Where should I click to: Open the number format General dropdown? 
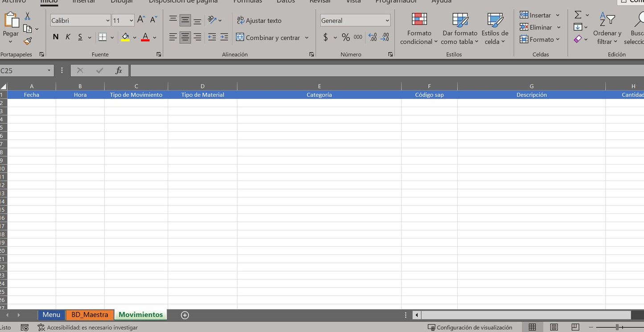[x=387, y=20]
